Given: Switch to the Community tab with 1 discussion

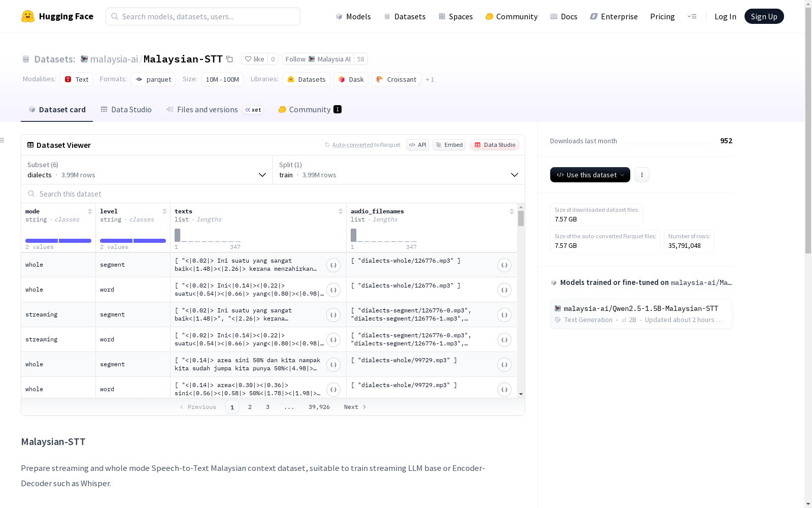Looking at the screenshot, I should pos(310,109).
